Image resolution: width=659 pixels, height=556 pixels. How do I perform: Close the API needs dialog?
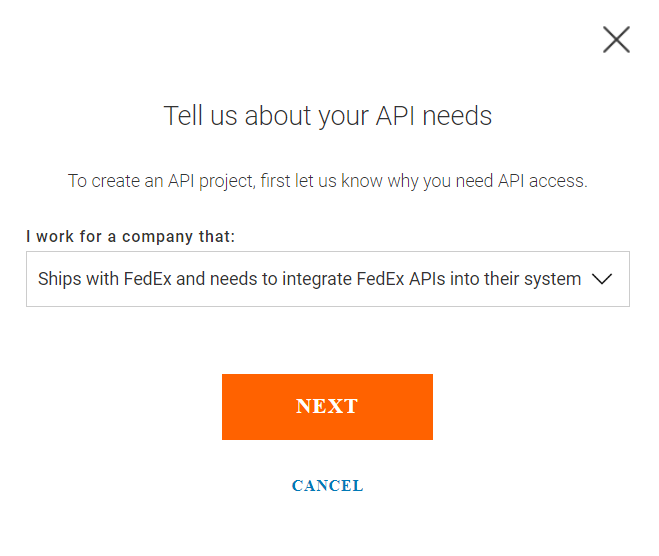pos(616,40)
